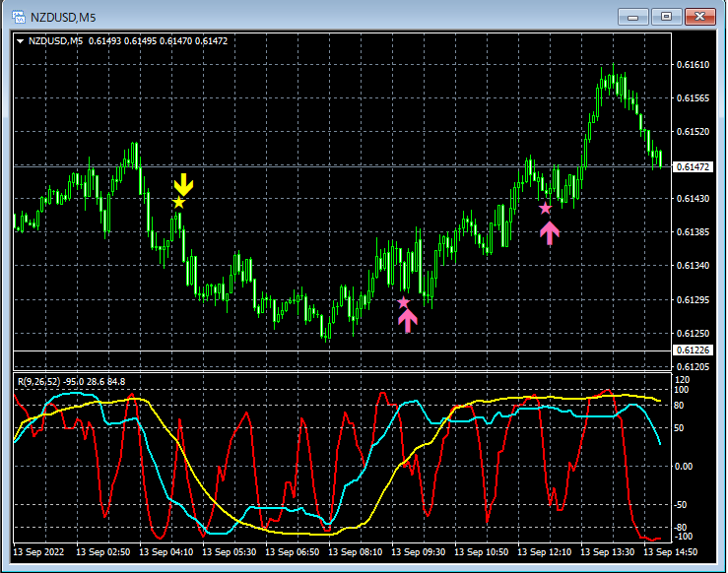Click the 0.61340 price scale label
The width and height of the screenshot is (728, 573).
693,265
